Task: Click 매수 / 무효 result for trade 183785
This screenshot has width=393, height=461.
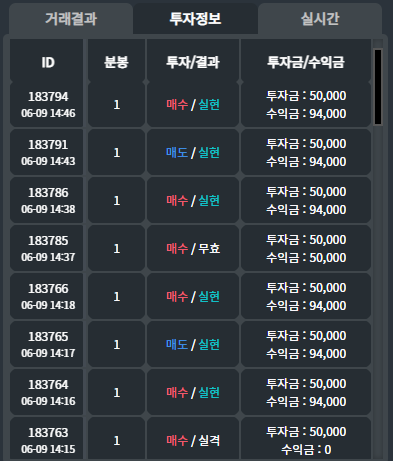Action: (x=193, y=249)
